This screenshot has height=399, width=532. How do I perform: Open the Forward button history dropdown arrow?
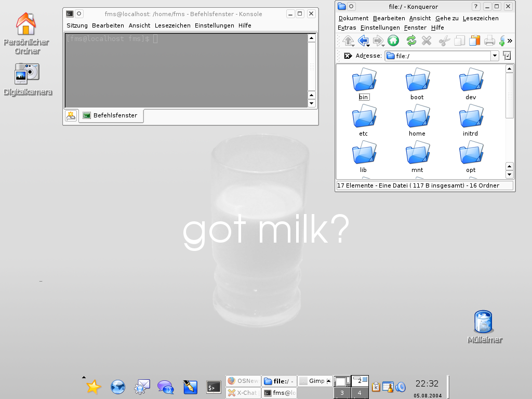click(383, 46)
